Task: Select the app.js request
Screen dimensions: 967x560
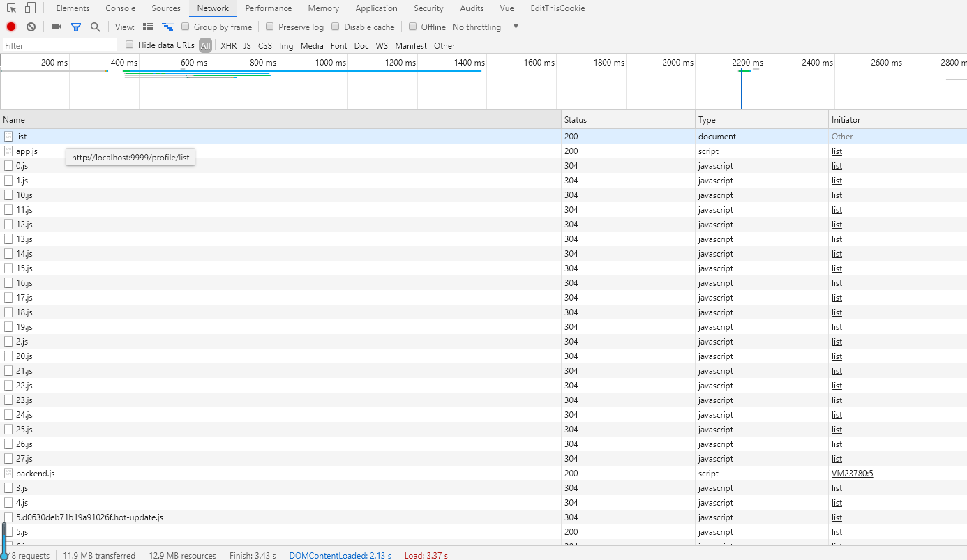Action: pyautogui.click(x=483, y=151)
